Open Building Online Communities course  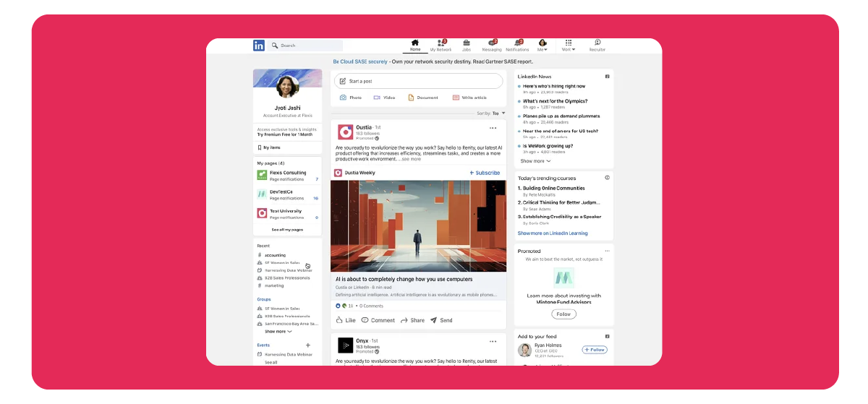554,189
